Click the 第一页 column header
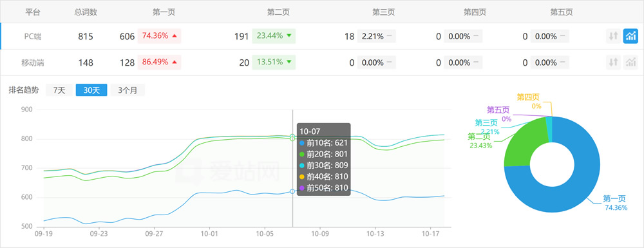The image size is (644, 248). 164,12
